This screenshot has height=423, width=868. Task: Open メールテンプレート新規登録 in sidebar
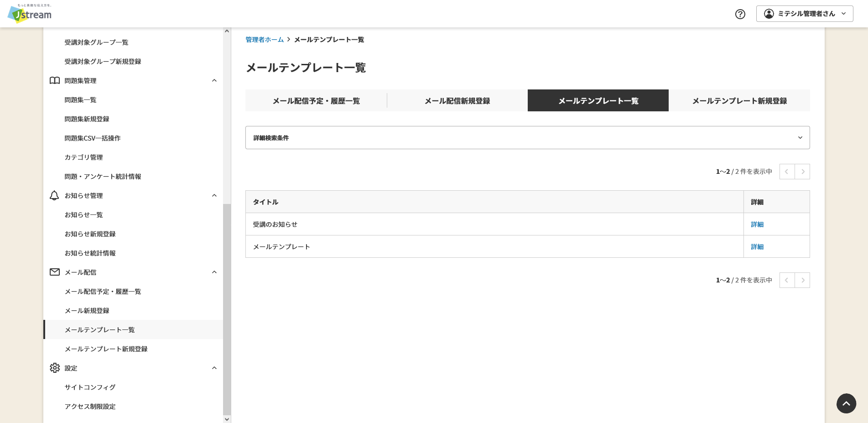pyautogui.click(x=106, y=349)
